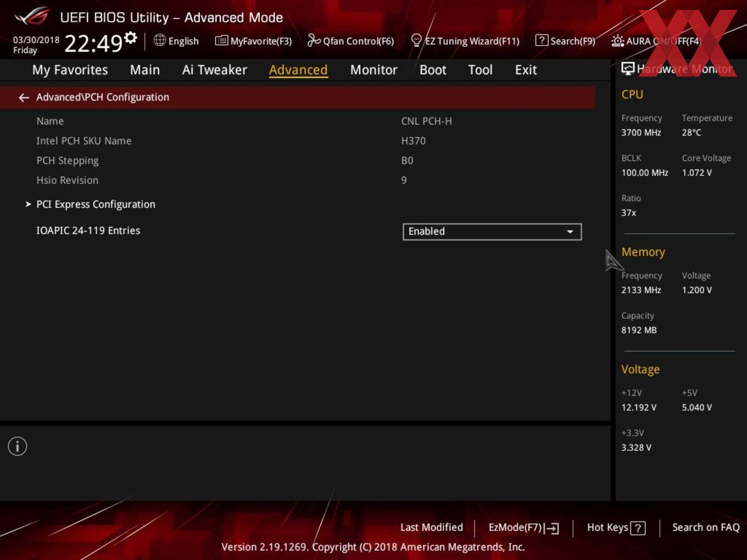The height and width of the screenshot is (560, 747).
Task: Click +3.3V reading 3.328 V
Action: point(636,448)
